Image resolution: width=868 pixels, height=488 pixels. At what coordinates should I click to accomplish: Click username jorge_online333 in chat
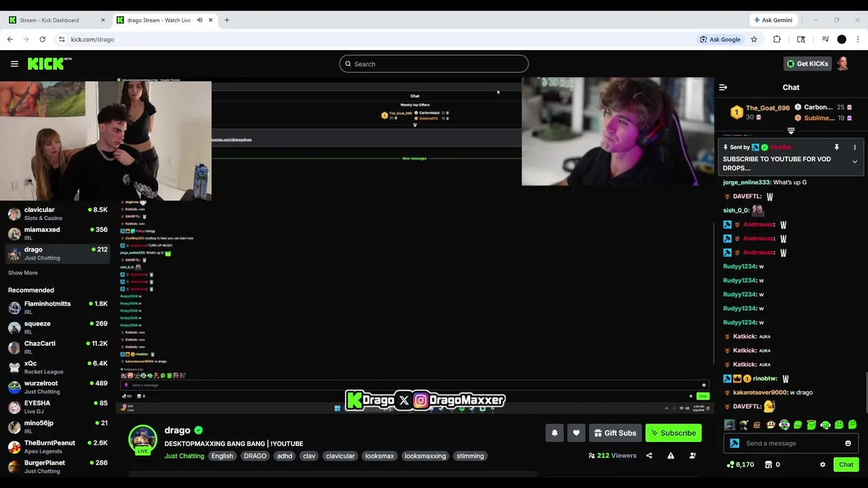point(747,182)
